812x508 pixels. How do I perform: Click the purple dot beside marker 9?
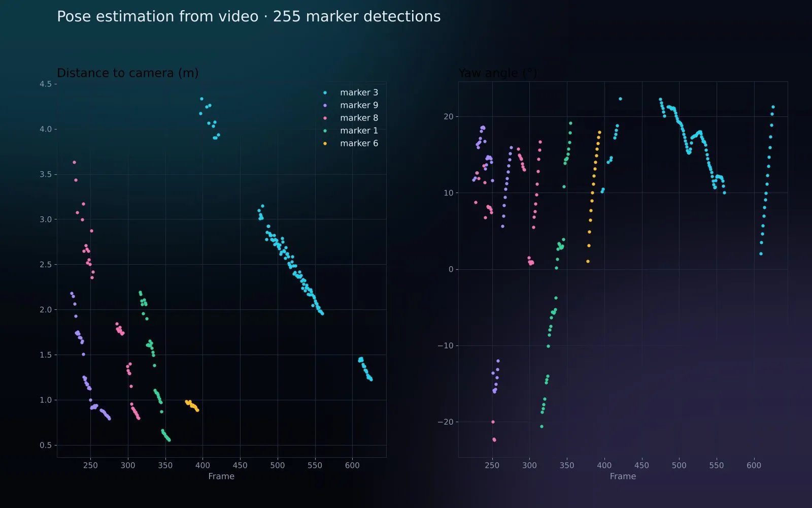click(x=325, y=105)
